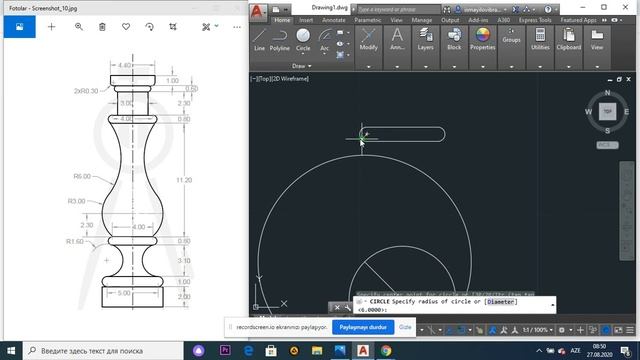Click the wrench customize icon beside command line
Viewport: 640px width, 360px height.
348,307
